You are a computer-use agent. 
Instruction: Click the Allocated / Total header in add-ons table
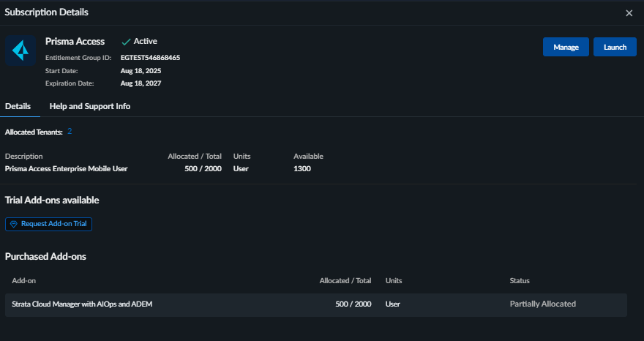click(x=345, y=280)
